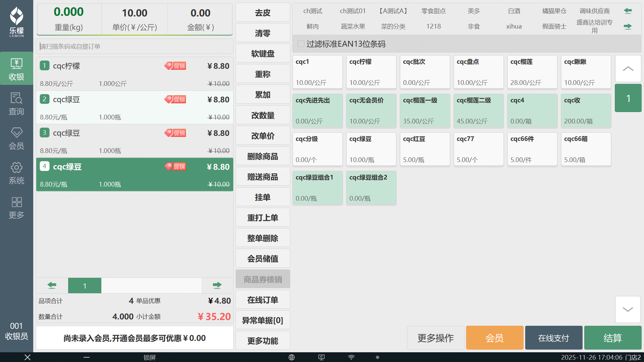Add product cqc红豆 5.00/瓶
Screen dimensions: 644x362
point(425,149)
